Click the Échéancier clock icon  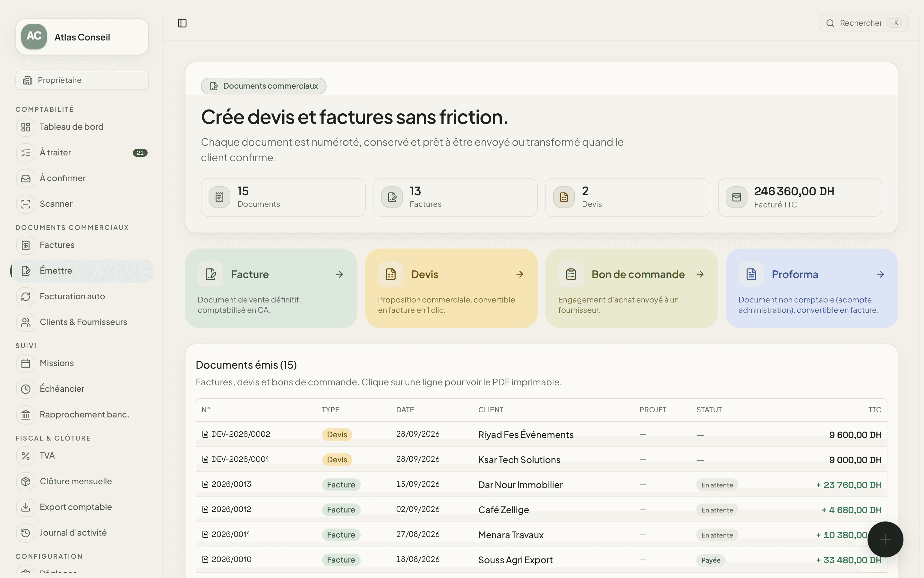click(26, 389)
